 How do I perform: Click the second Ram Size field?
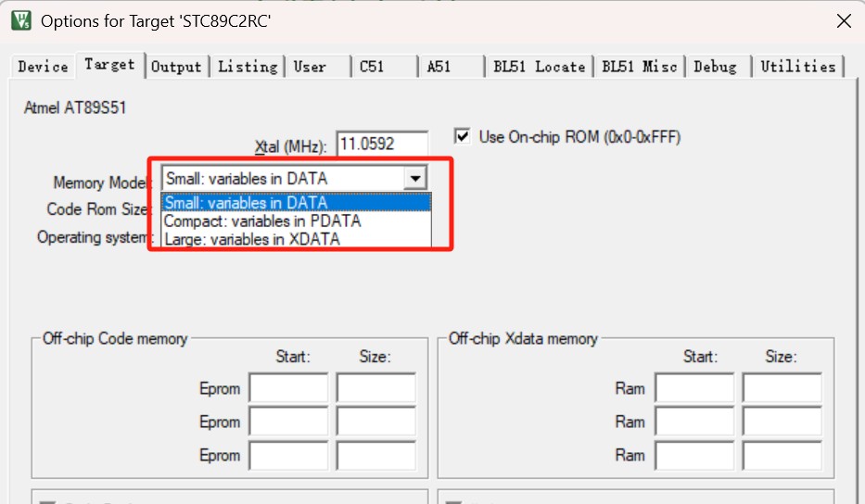click(782, 422)
